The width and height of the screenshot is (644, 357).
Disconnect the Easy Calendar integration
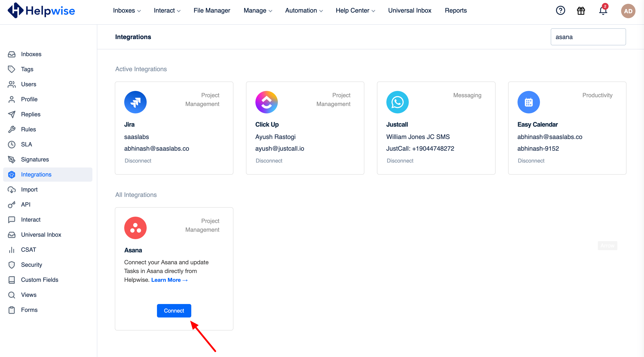[531, 161]
